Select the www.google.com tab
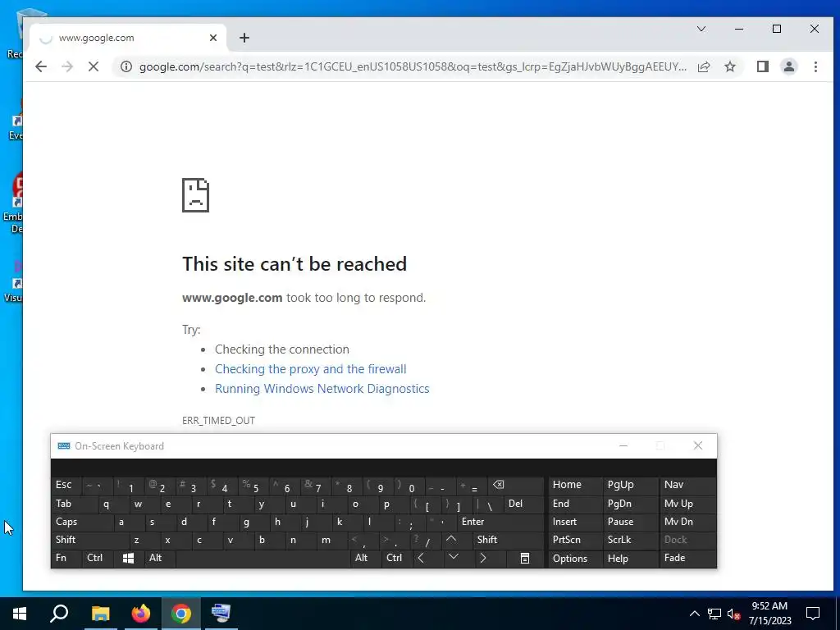This screenshot has width=840, height=630. coord(129,38)
